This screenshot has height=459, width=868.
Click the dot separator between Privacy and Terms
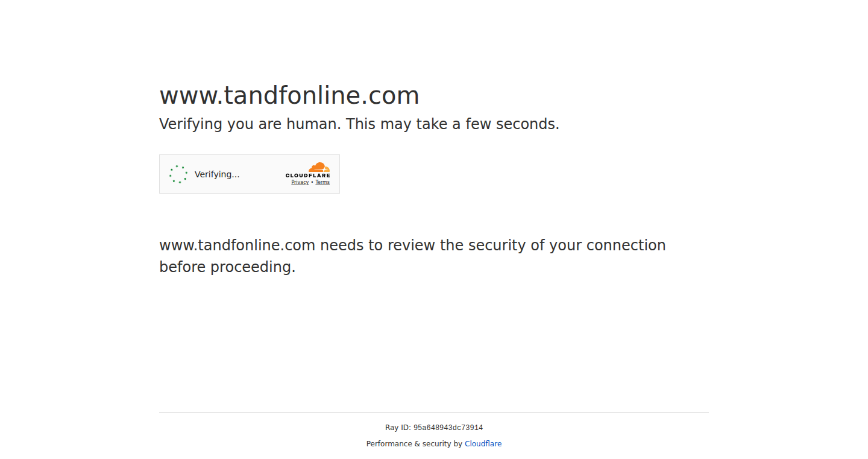(x=312, y=182)
